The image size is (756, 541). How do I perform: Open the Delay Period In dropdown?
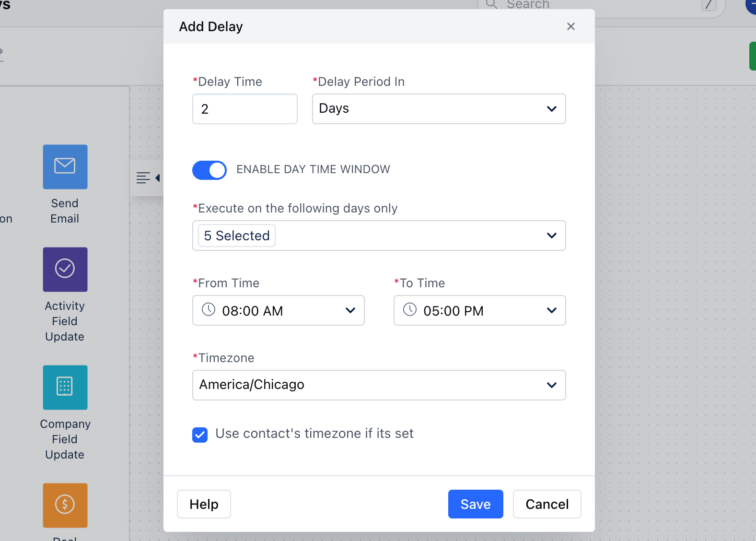(439, 109)
